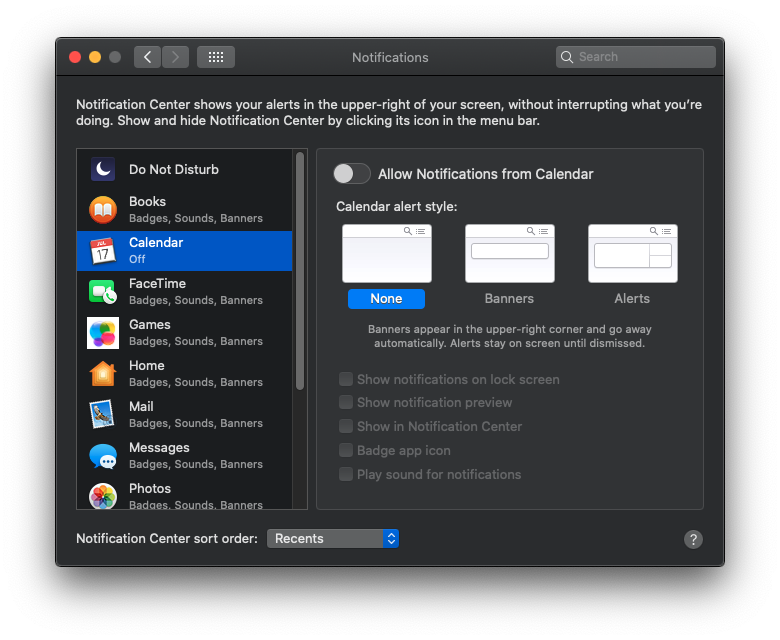
Task: Select Mail in the app list
Action: [x=185, y=414]
